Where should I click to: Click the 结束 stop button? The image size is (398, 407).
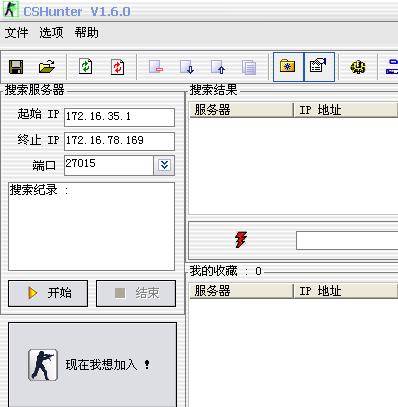[x=136, y=293]
